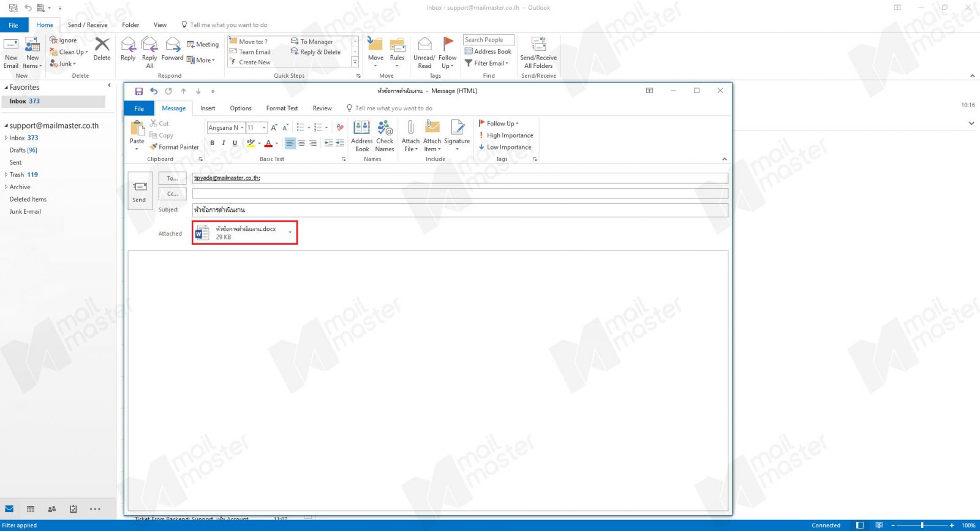The width and height of the screenshot is (980, 531).
Task: Pick the red font color swatch button
Action: point(268,143)
